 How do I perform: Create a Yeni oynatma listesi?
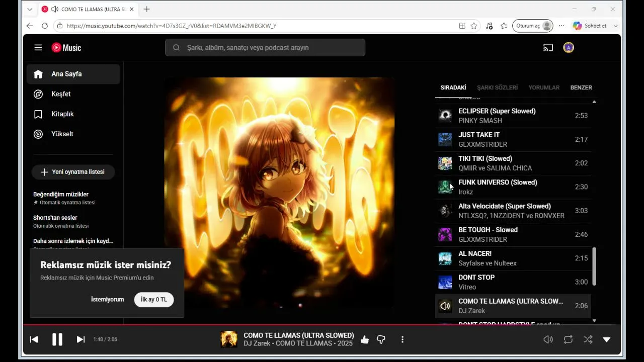[73, 172]
